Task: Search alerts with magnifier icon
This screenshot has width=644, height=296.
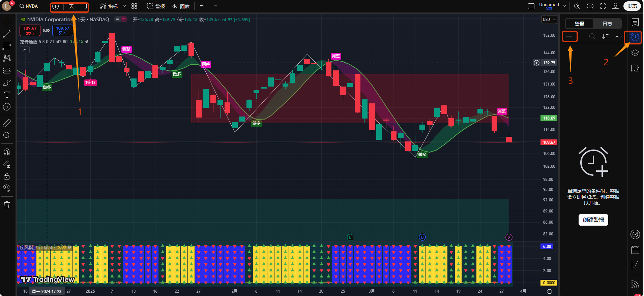Action: click(x=592, y=36)
